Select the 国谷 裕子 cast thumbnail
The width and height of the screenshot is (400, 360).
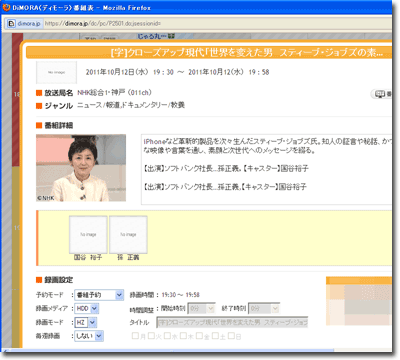(88, 235)
